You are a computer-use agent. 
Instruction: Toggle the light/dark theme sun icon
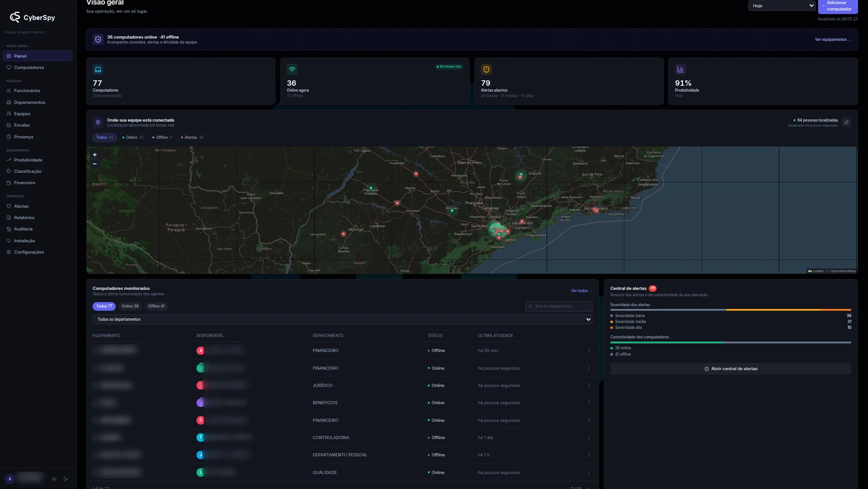(x=54, y=479)
